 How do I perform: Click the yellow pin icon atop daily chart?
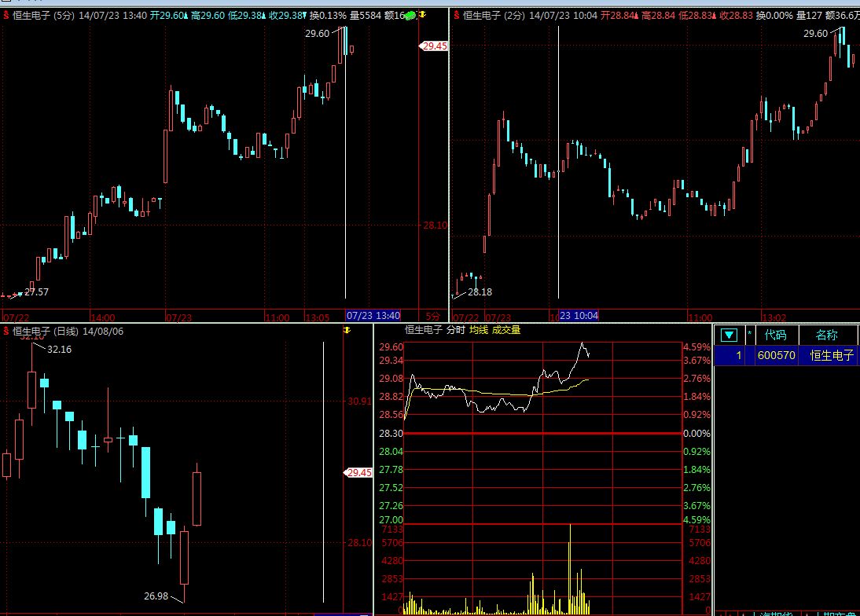pyautogui.click(x=347, y=332)
